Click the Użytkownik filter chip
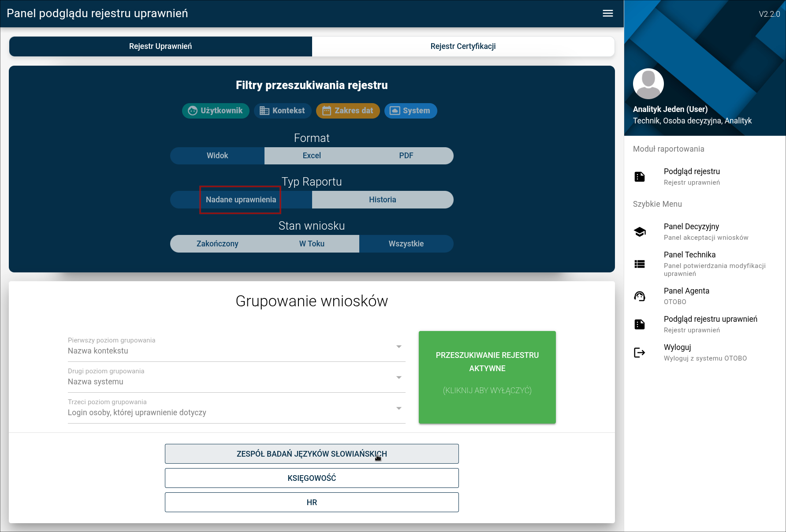 pos(216,111)
